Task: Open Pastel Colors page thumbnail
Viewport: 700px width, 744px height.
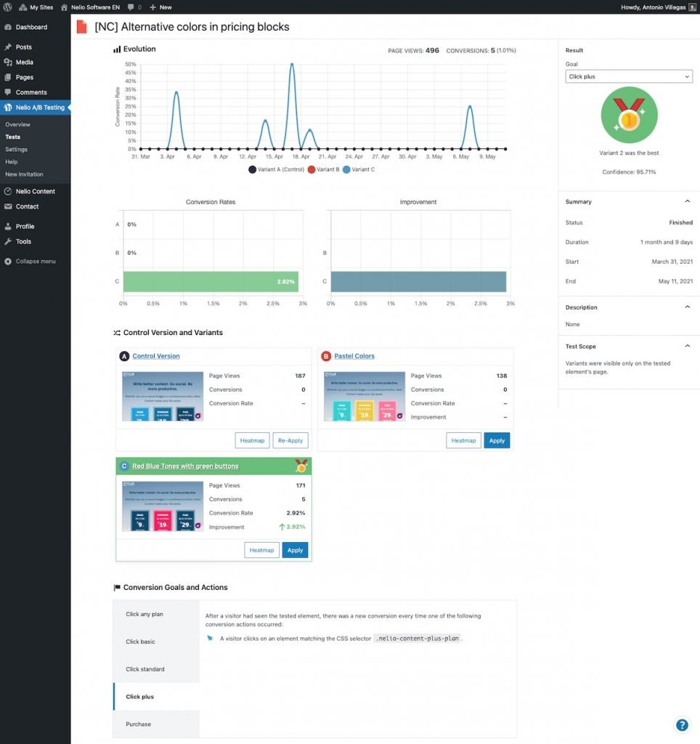Action: [x=365, y=396]
